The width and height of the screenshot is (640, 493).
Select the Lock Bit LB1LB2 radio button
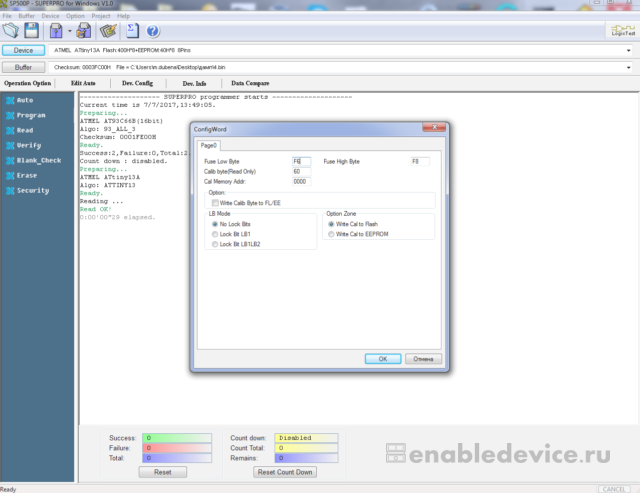(215, 244)
